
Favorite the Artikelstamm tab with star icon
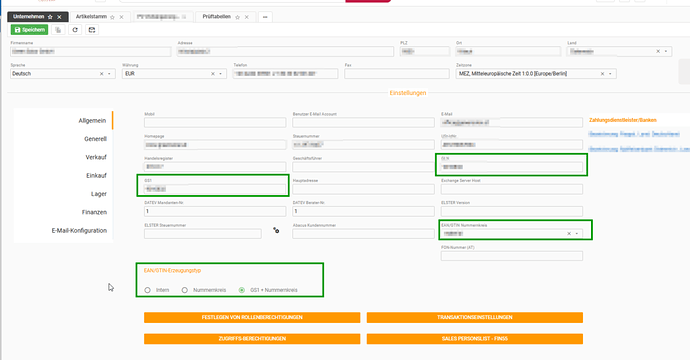click(x=112, y=17)
